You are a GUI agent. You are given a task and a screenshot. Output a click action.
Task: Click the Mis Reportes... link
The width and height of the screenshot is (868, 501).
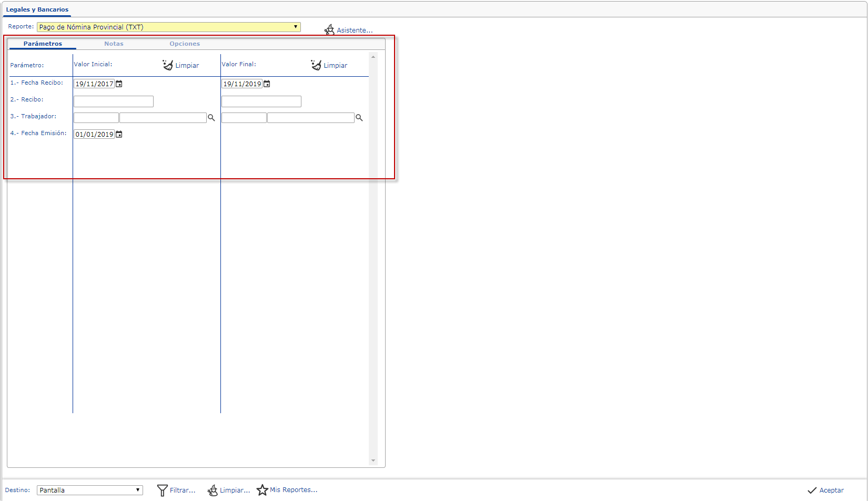pyautogui.click(x=294, y=490)
